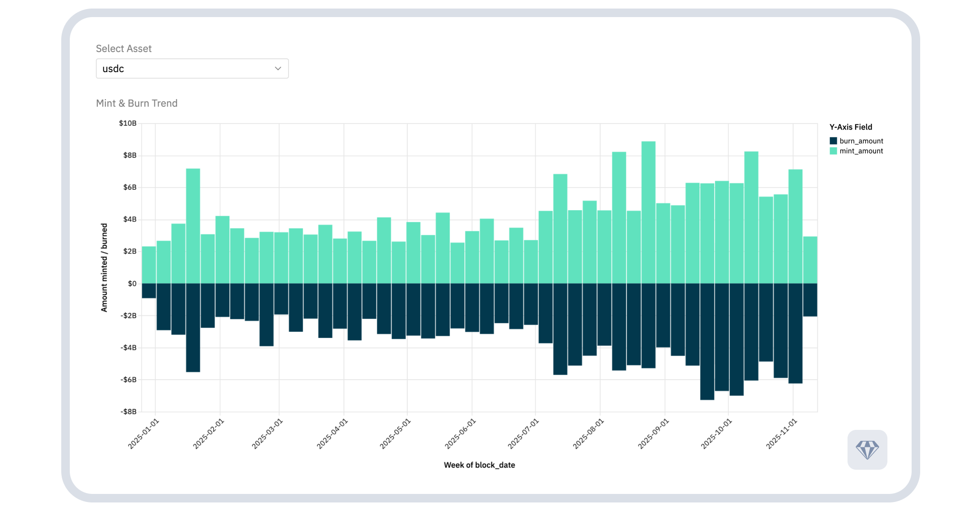Toggle the burn_amount legend label
This screenshot has width=980, height=511.
(x=861, y=141)
